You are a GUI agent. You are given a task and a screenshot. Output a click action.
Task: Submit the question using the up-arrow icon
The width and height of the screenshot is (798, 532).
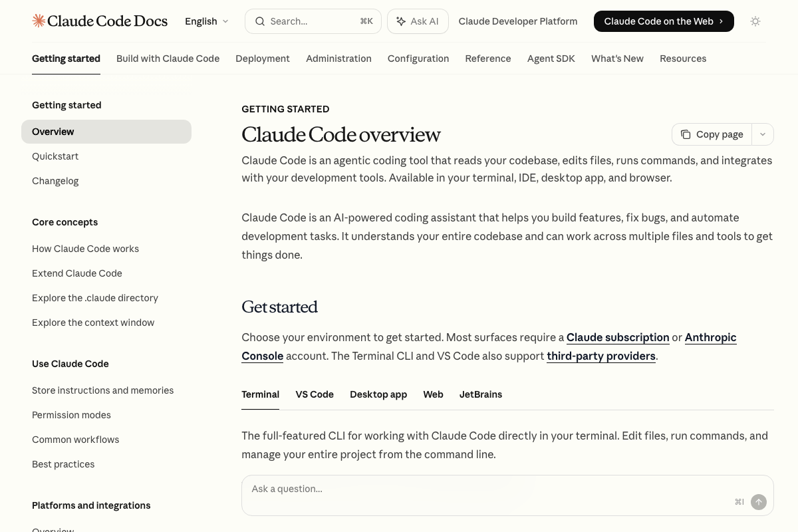(759, 502)
